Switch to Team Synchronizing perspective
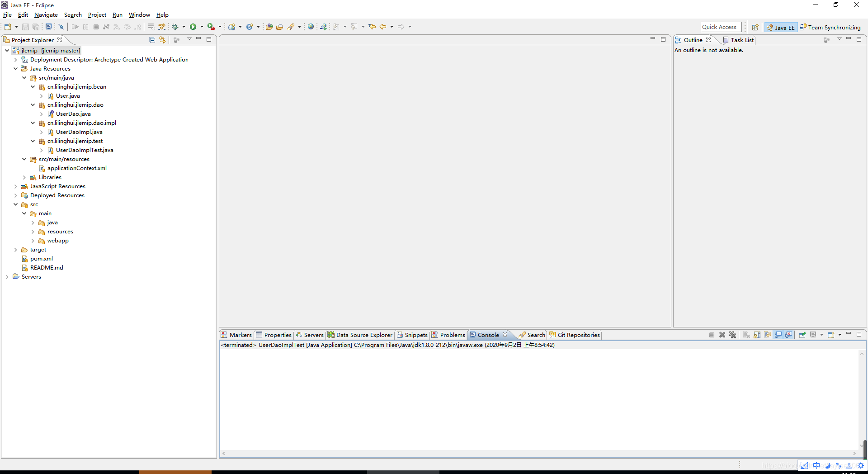Screen dimensions: 868x474 pos(830,27)
